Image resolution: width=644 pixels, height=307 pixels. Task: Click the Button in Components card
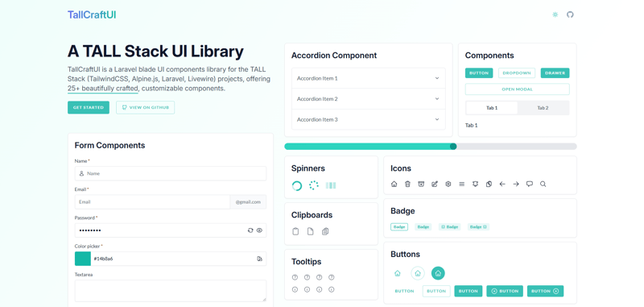[x=479, y=73]
